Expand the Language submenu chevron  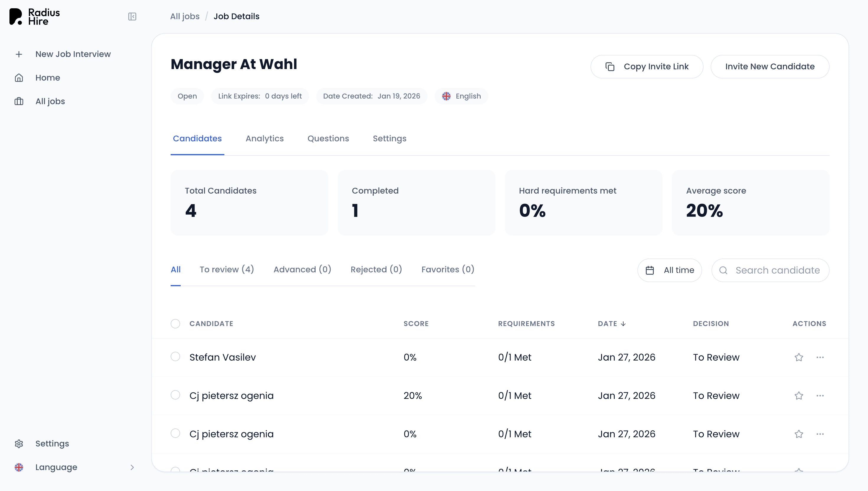click(x=132, y=467)
